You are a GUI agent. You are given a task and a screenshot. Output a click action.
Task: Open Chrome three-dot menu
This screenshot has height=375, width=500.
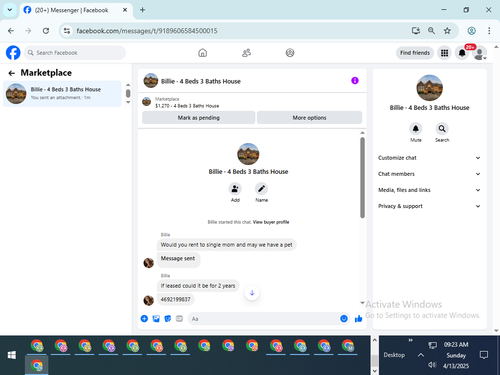tap(489, 31)
